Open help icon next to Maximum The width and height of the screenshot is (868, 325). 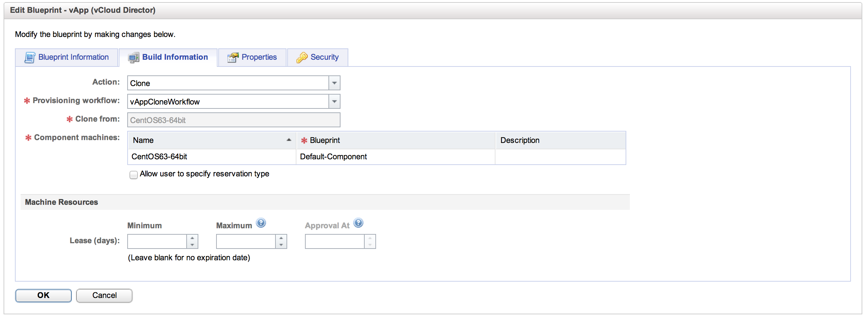(261, 223)
